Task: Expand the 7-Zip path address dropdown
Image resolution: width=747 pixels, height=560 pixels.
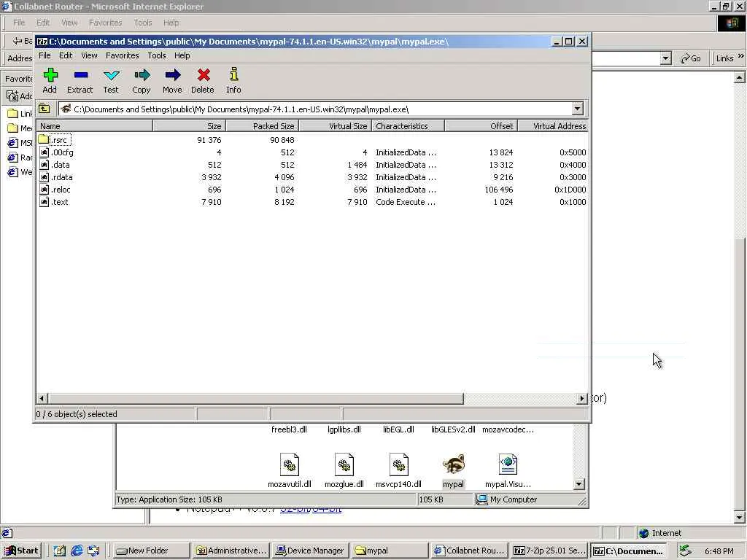Action: coord(578,109)
